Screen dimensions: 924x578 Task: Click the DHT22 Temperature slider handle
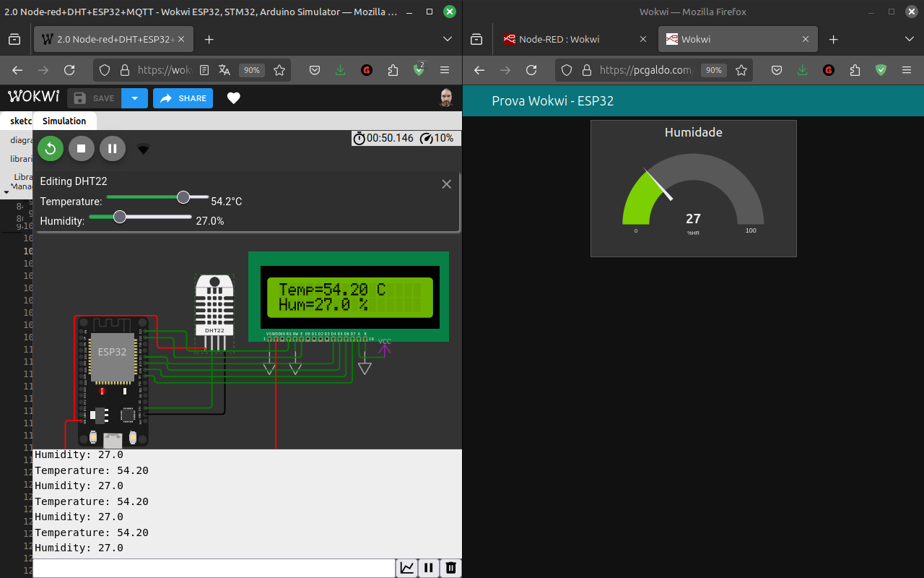183,197
